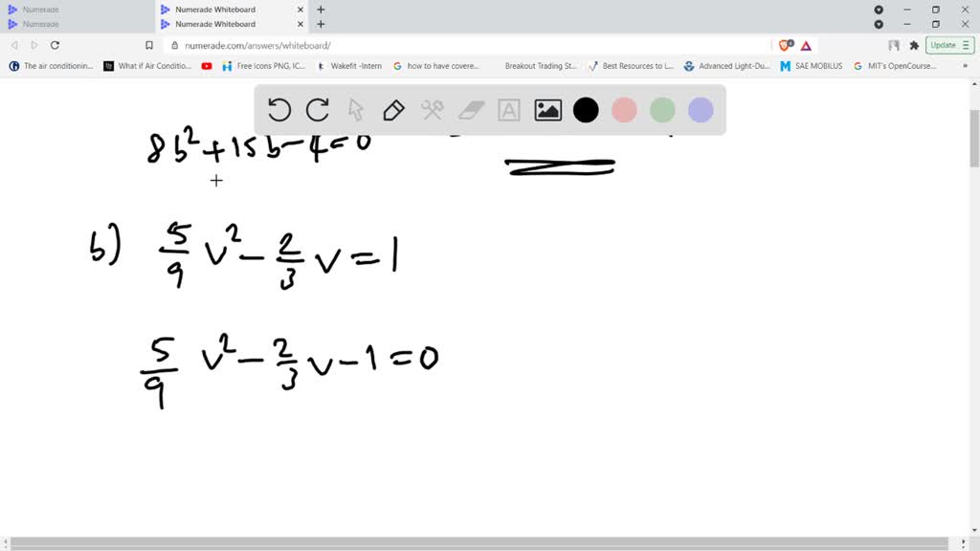The width and height of the screenshot is (980, 551).
Task: Enable the green pen color
Action: click(662, 110)
